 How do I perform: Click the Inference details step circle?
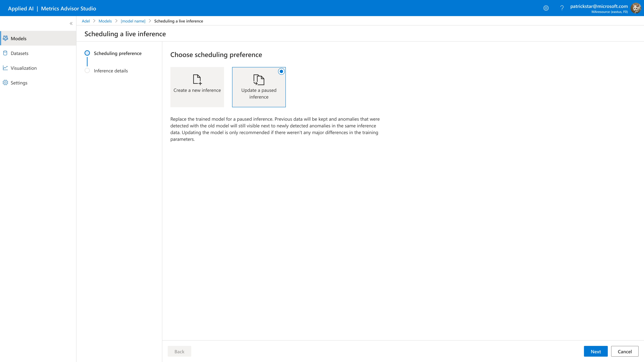click(87, 70)
